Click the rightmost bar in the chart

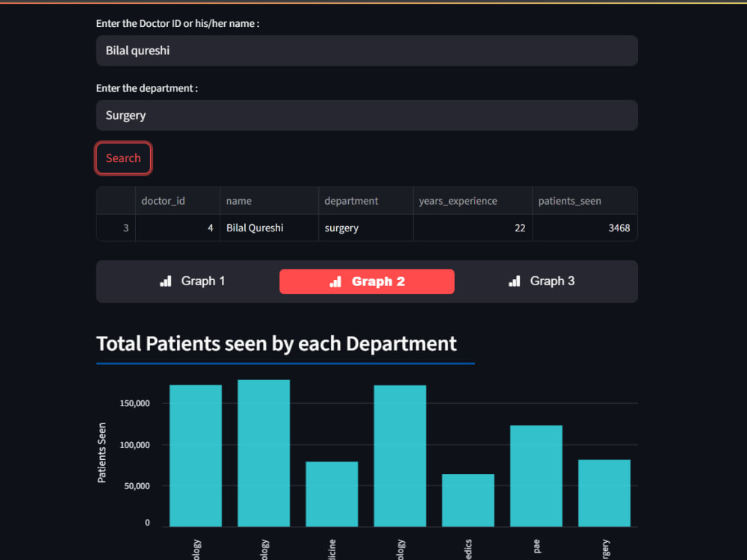(604, 494)
